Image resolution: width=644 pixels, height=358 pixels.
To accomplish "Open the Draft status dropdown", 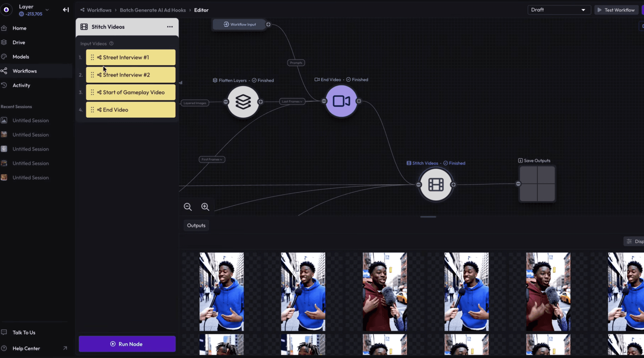I will (559, 10).
